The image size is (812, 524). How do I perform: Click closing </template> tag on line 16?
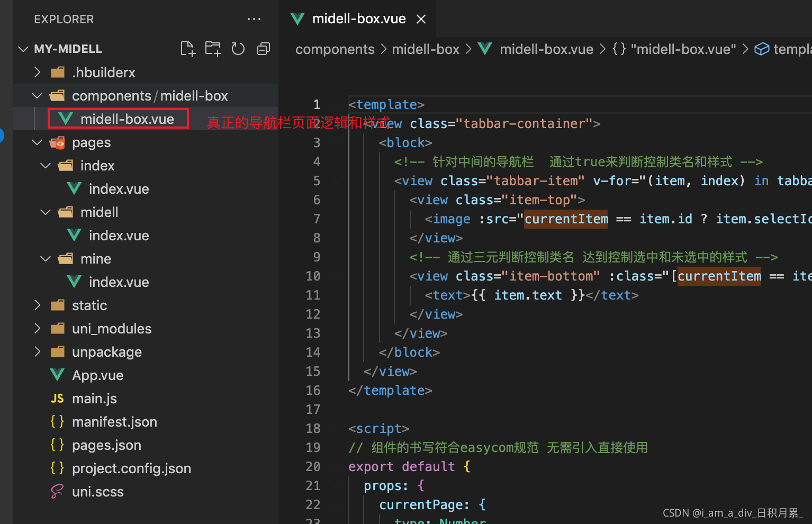click(x=390, y=390)
